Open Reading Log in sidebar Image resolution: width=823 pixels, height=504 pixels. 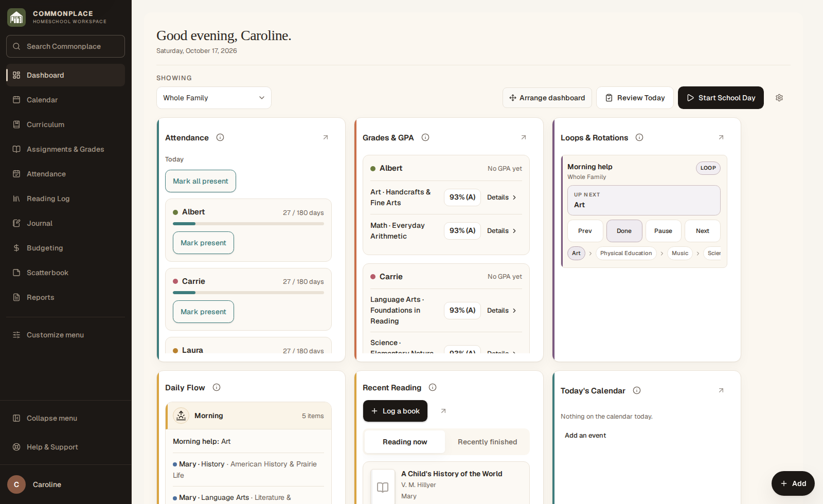pyautogui.click(x=65, y=199)
